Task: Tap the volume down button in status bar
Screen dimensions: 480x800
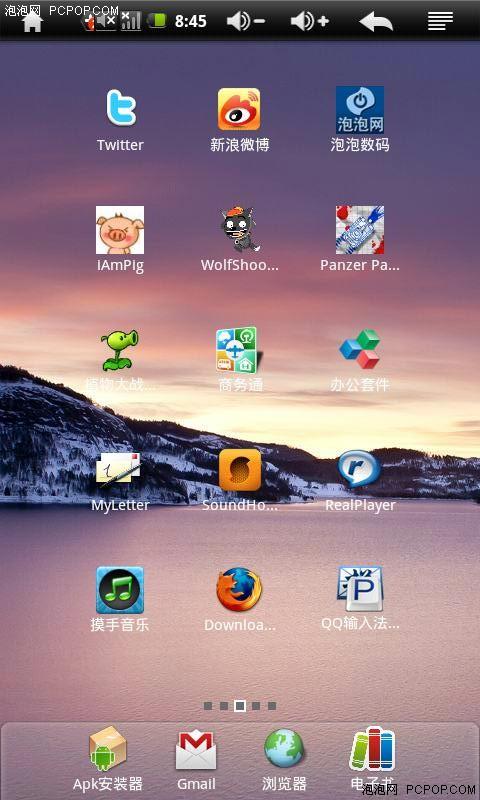Action: point(246,21)
